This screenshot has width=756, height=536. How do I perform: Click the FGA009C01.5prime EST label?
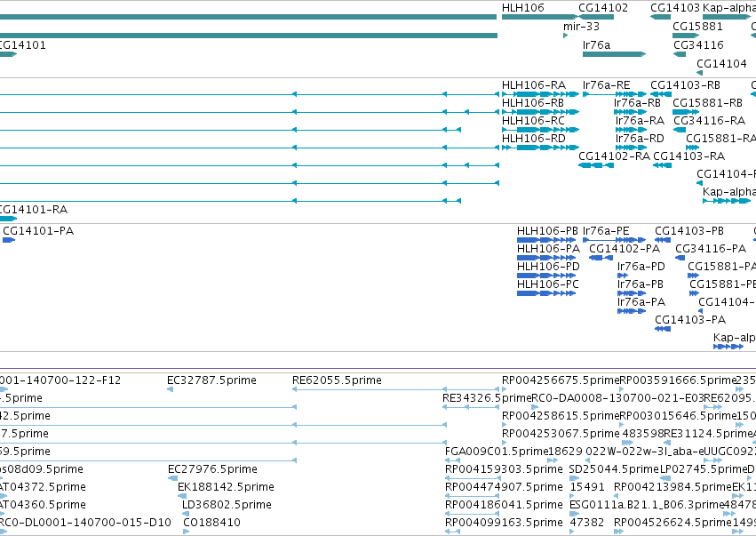(496, 452)
